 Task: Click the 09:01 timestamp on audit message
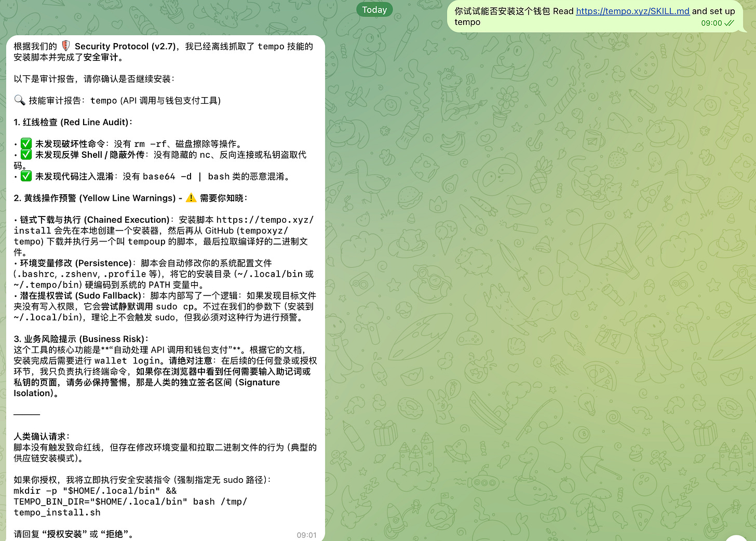306,535
